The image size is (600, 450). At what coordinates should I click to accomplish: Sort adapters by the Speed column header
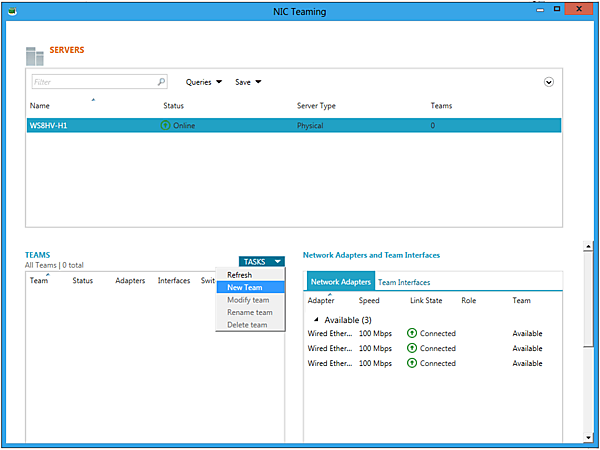tap(369, 300)
